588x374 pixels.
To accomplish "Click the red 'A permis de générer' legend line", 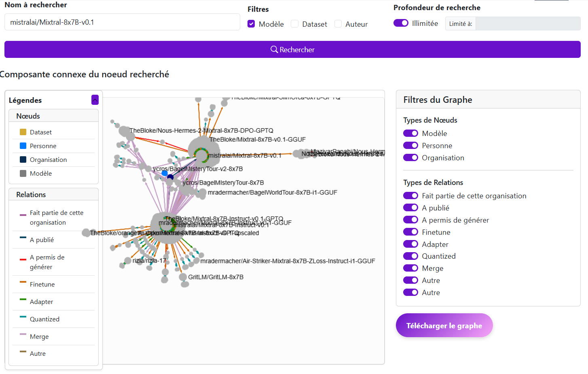I will (23, 259).
